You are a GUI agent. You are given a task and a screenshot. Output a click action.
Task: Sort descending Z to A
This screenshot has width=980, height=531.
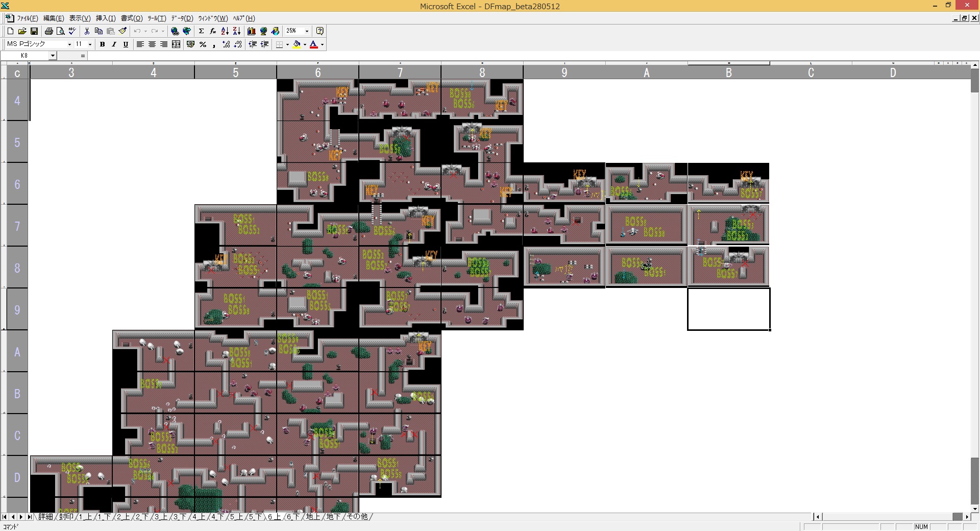click(x=237, y=31)
